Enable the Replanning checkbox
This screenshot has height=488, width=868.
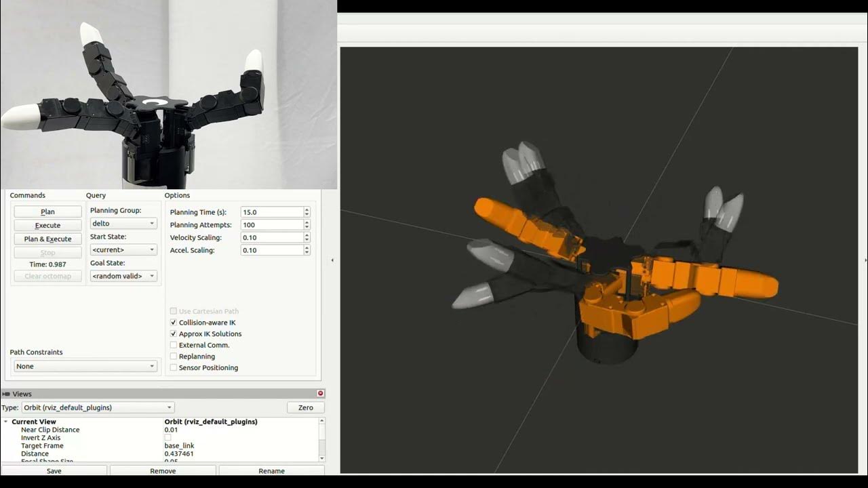click(174, 357)
